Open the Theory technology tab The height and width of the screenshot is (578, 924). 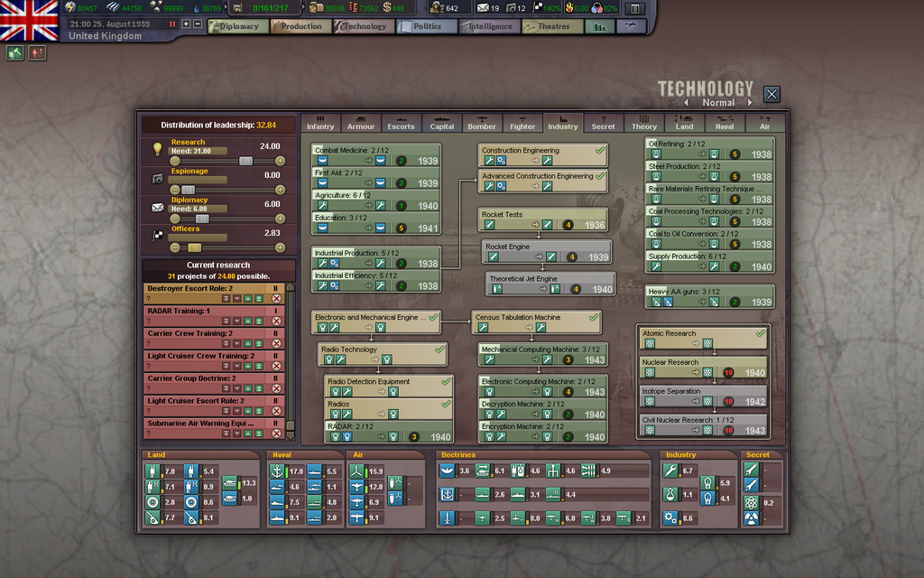tap(643, 123)
